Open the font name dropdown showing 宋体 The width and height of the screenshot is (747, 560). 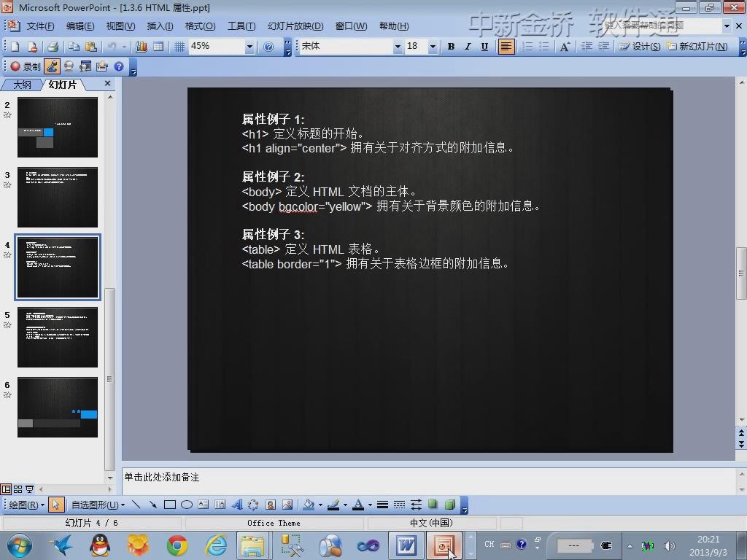coord(398,46)
